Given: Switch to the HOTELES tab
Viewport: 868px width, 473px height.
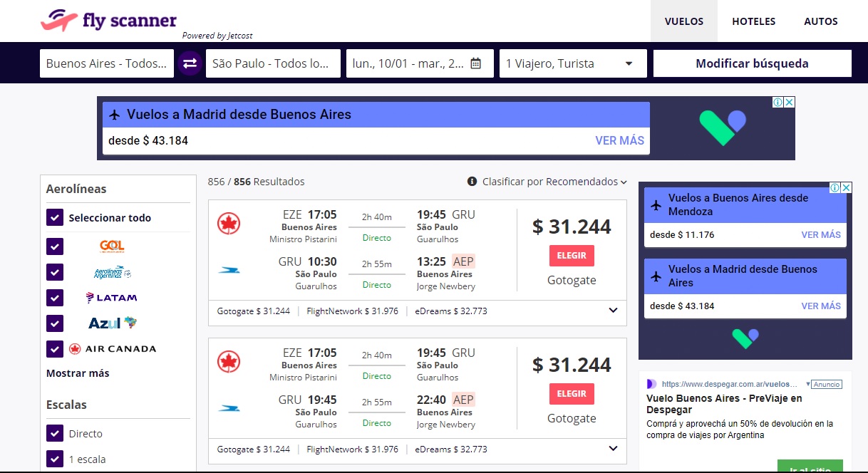Looking at the screenshot, I should (x=753, y=21).
